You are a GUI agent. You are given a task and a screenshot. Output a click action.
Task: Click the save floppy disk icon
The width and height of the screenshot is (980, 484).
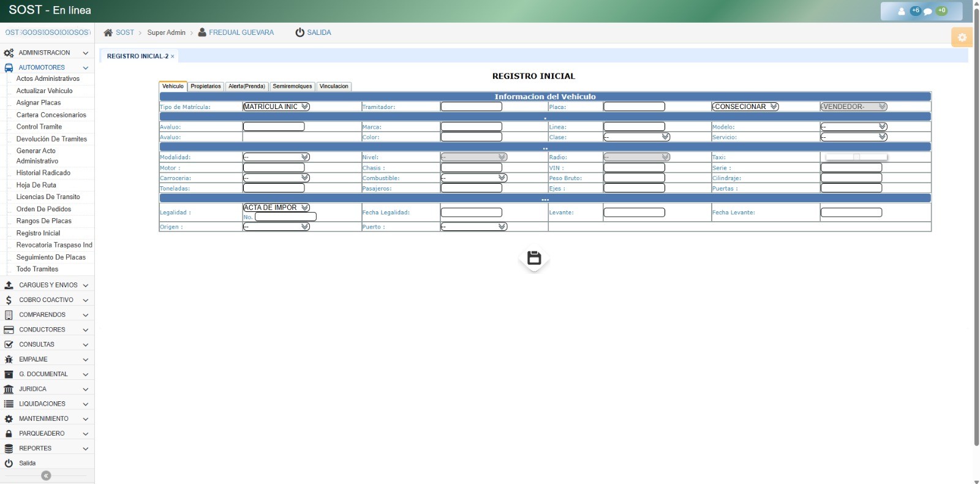[534, 259]
